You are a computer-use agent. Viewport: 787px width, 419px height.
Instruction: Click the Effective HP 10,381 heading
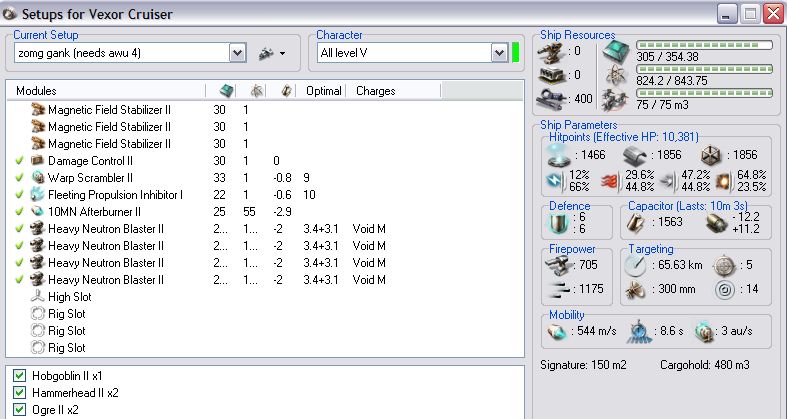click(x=623, y=136)
